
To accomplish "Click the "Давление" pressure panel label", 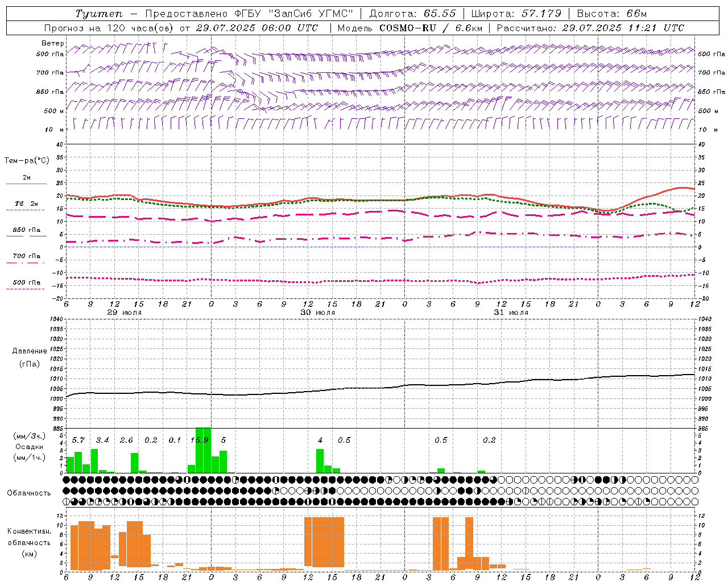I will coord(30,351).
